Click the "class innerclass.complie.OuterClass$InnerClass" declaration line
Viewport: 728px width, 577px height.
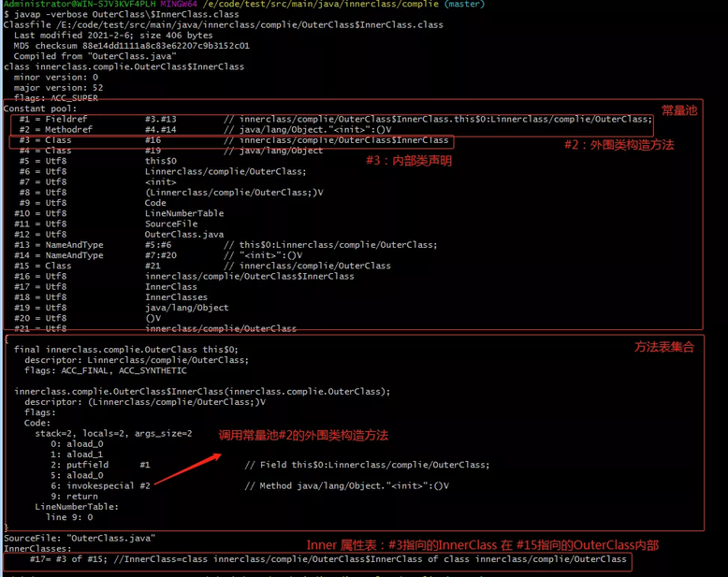(124, 66)
